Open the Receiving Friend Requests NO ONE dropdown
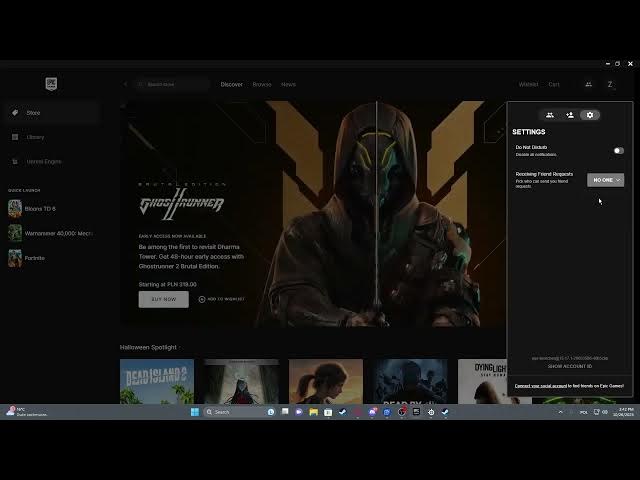Screen dimensions: 640x480 pyautogui.click(x=605, y=180)
